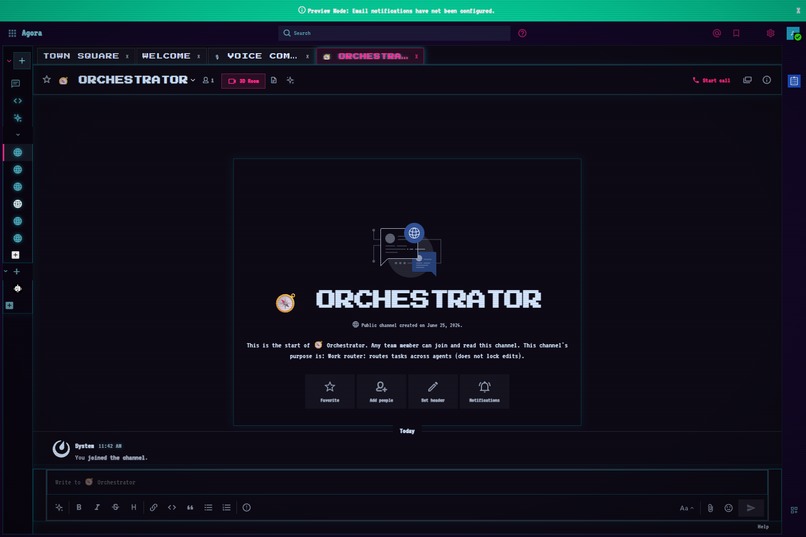Open saved messages bookmark icon
806x537 pixels.
point(736,33)
